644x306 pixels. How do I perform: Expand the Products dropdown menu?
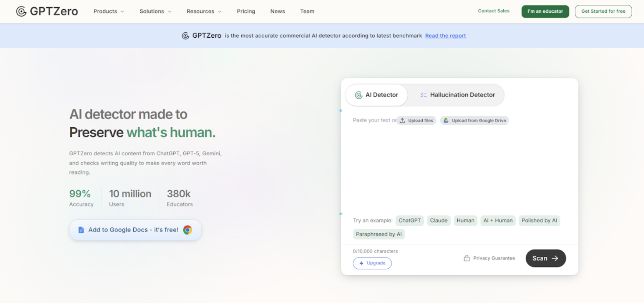[x=109, y=12]
